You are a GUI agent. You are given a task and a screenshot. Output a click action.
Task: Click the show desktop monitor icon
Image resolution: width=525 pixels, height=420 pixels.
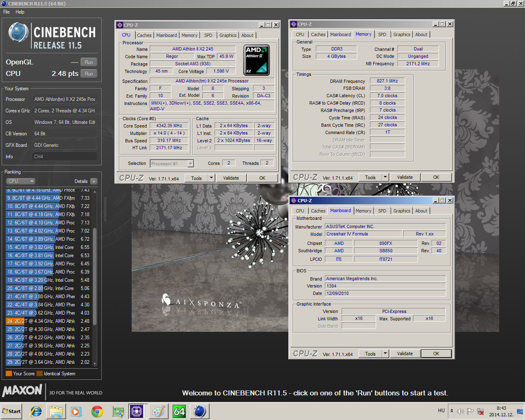520,411
